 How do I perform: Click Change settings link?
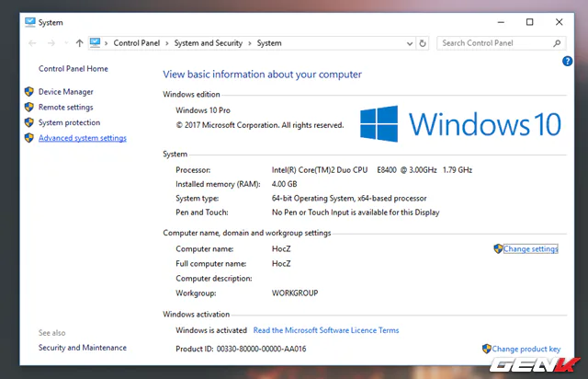[530, 248]
